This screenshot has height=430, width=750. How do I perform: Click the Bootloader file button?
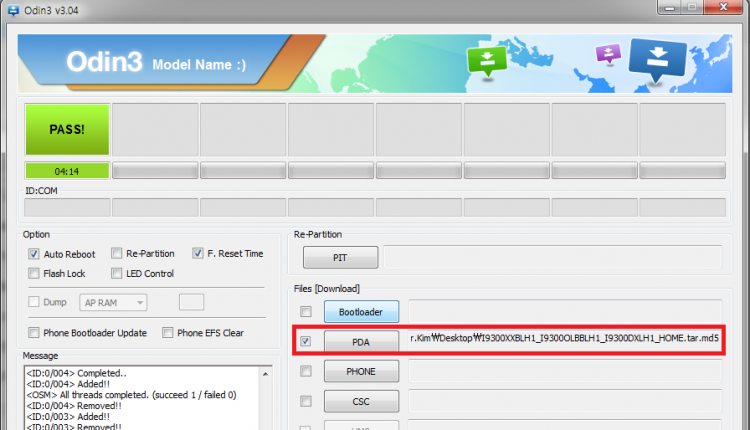pos(360,312)
